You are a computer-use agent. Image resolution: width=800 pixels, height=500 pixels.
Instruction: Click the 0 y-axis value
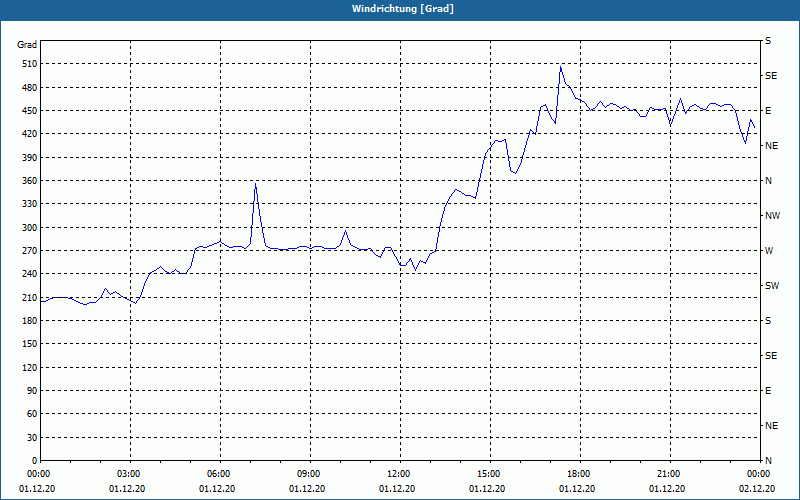pos(35,461)
